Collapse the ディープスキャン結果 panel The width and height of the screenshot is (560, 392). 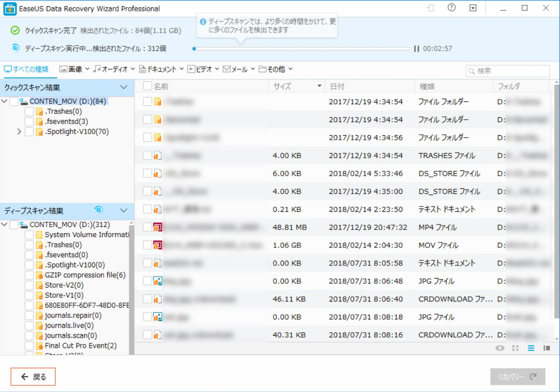(x=124, y=211)
